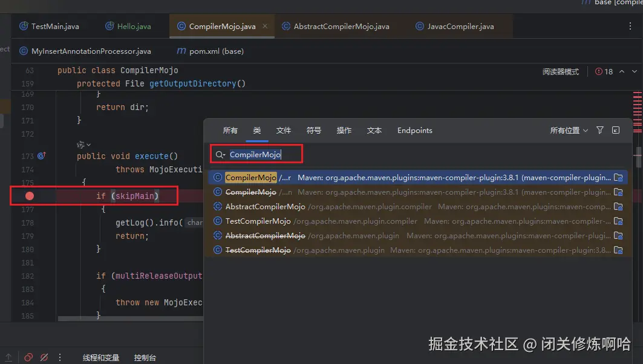
Task: Select the AbstractCompilerMojo org.apache.maven.plugin.compiler result
Action: click(418, 207)
